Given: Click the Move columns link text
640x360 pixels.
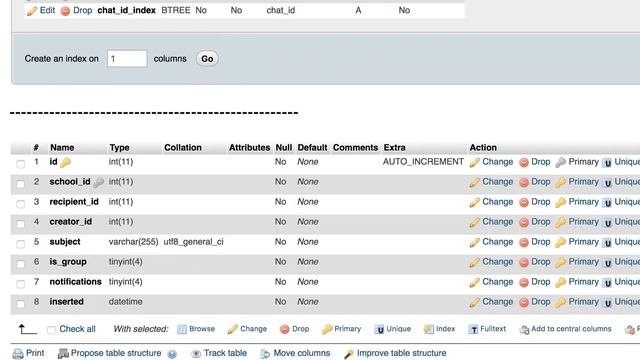Looking at the screenshot, I should pyautogui.click(x=302, y=353).
